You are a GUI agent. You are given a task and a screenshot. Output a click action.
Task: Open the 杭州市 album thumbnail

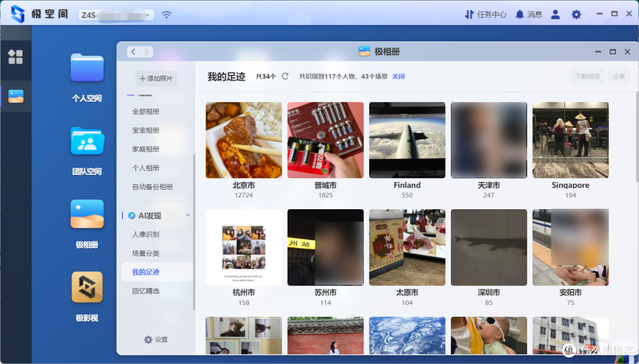click(244, 248)
